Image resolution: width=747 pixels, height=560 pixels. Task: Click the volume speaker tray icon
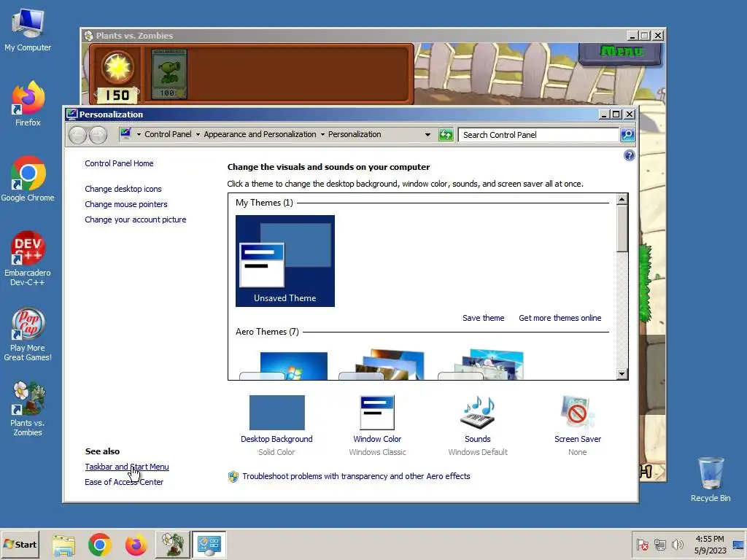click(677, 545)
